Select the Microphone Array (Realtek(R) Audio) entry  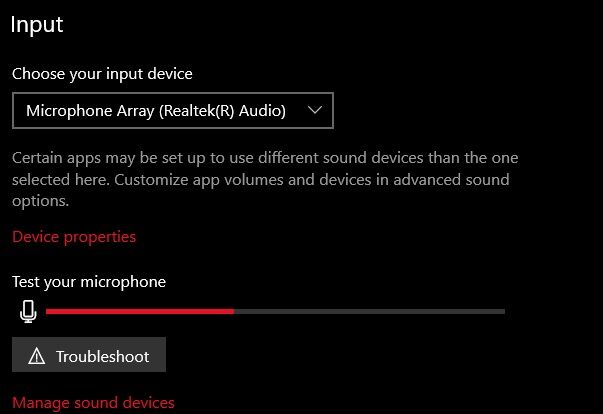point(156,111)
